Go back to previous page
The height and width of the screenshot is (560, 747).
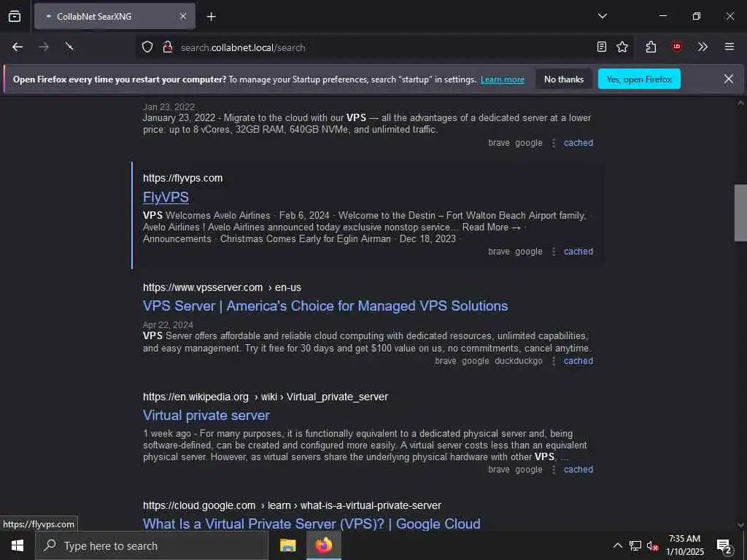pyautogui.click(x=18, y=47)
